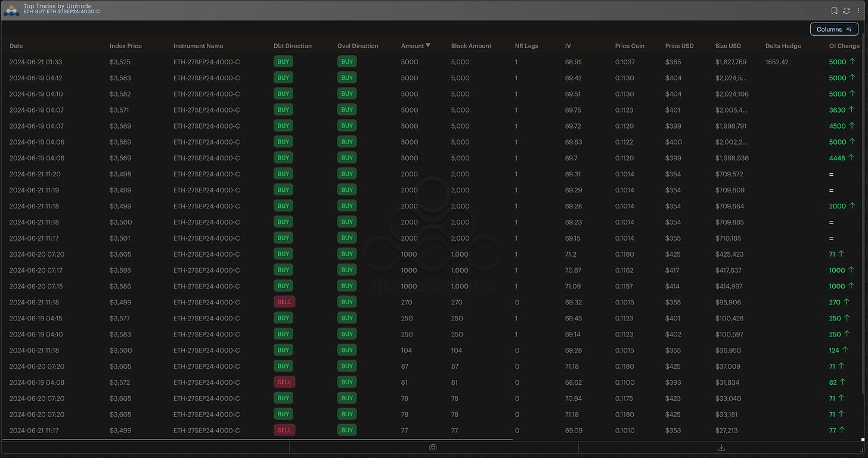This screenshot has height=458, width=868.
Task: Sort by Index Price header
Action: [126, 46]
